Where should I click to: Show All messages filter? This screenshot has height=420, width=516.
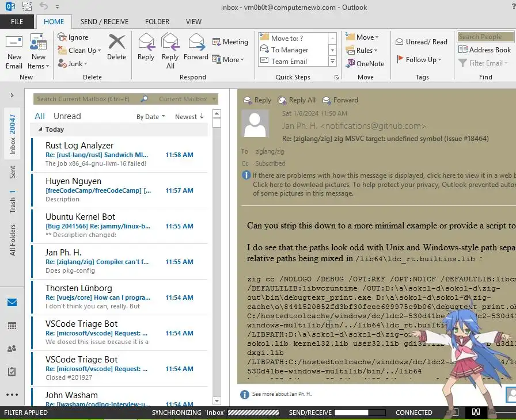(x=40, y=116)
